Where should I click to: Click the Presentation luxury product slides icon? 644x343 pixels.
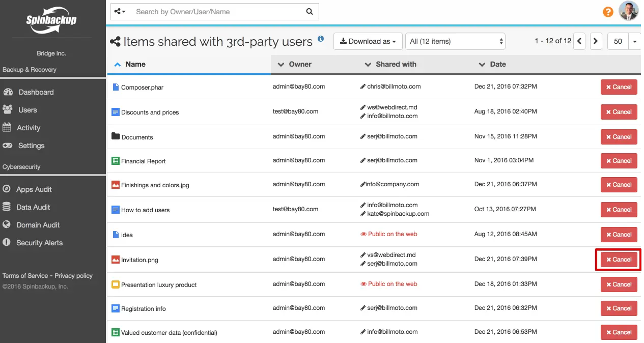click(116, 284)
